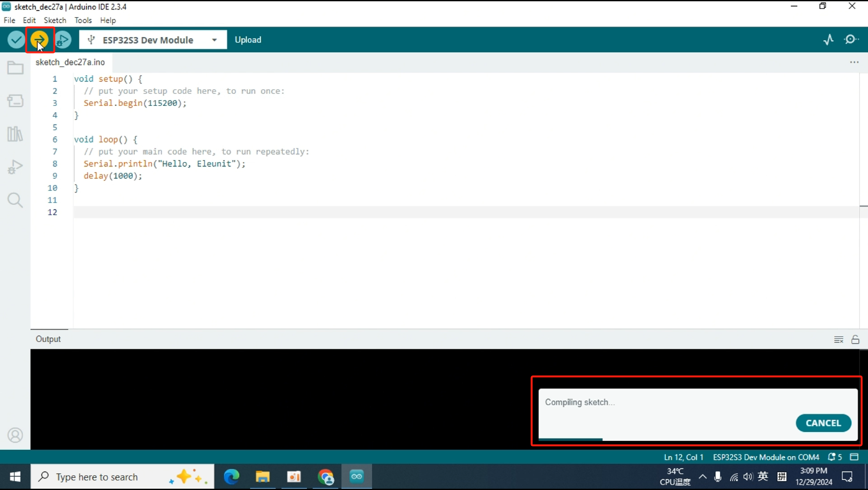Click ESP32S3 Dev Module on COM4 status
Image resolution: width=868 pixels, height=490 pixels.
pos(766,457)
